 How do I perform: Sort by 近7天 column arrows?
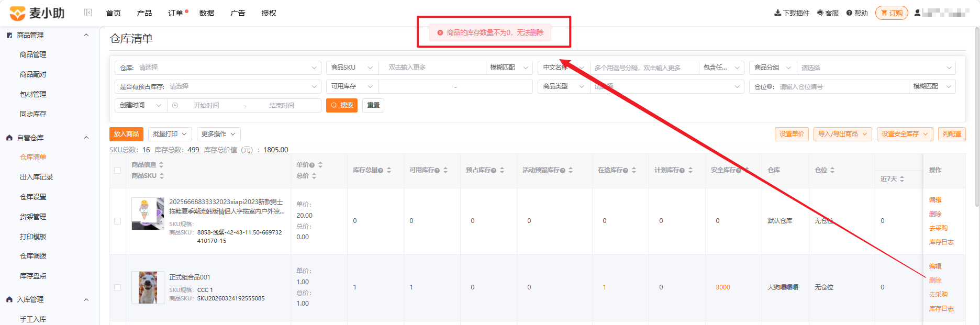point(902,179)
